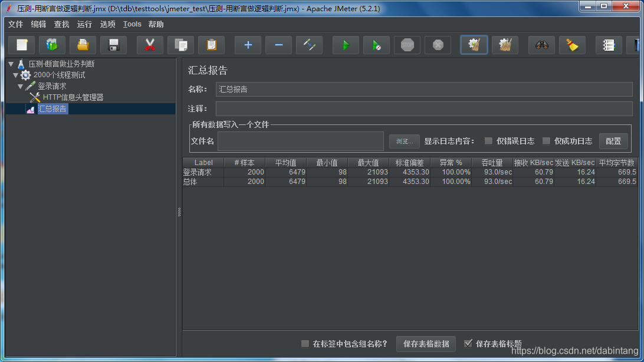Select 2000个线程测试 in the tree
The height and width of the screenshot is (362, 644).
coord(60,75)
